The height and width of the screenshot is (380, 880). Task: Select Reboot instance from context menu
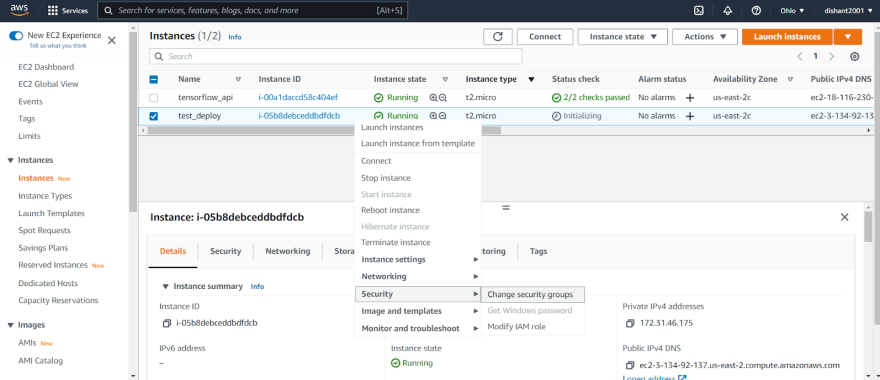[390, 210]
